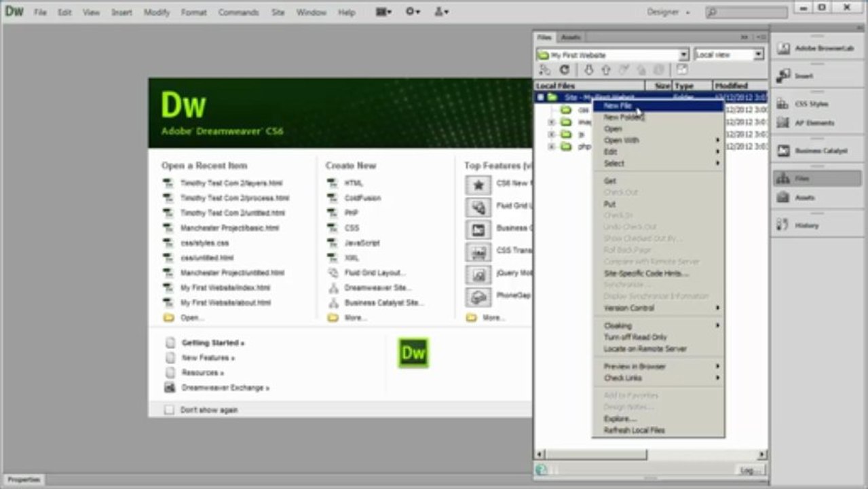Click the Local Files column header
Viewport: 868px width, 489px height.
589,86
